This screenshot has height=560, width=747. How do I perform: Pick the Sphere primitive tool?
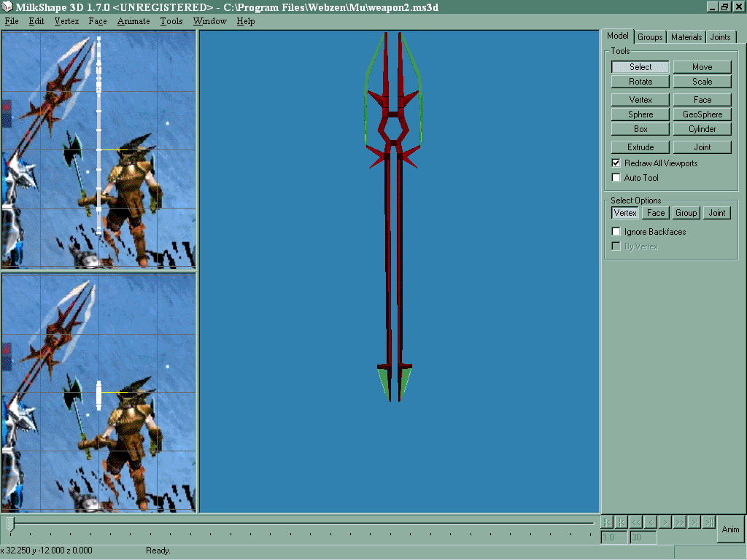pyautogui.click(x=640, y=114)
